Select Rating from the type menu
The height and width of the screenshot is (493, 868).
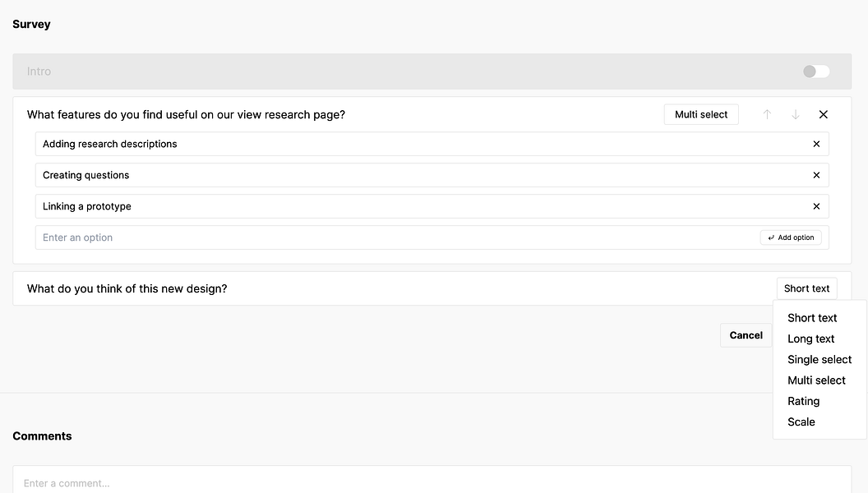click(x=803, y=401)
